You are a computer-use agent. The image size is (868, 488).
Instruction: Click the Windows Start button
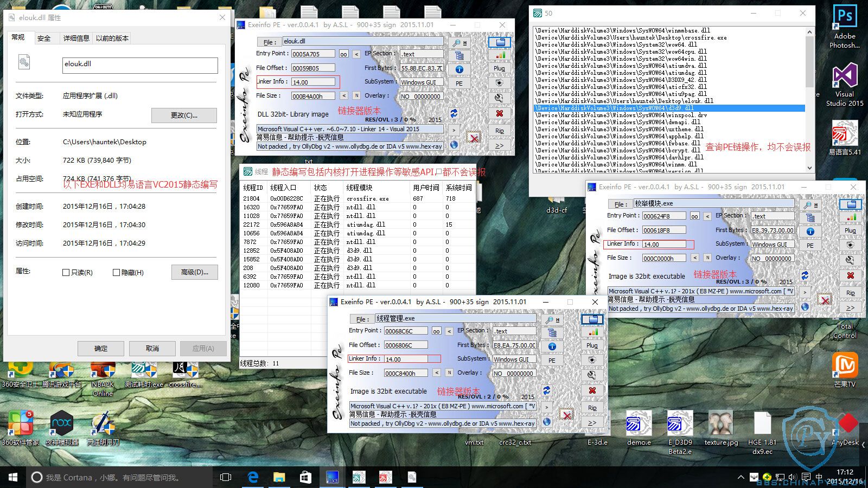pos(13,477)
